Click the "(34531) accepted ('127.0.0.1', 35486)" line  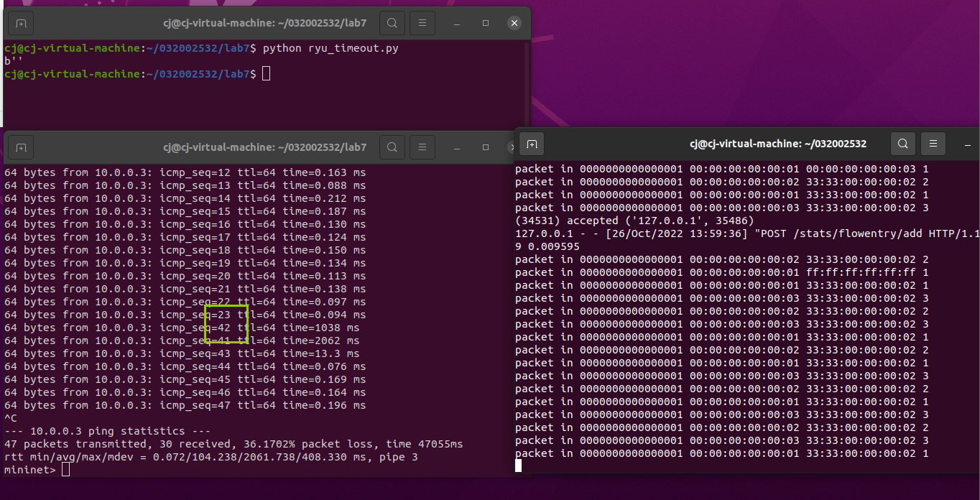tap(634, 221)
